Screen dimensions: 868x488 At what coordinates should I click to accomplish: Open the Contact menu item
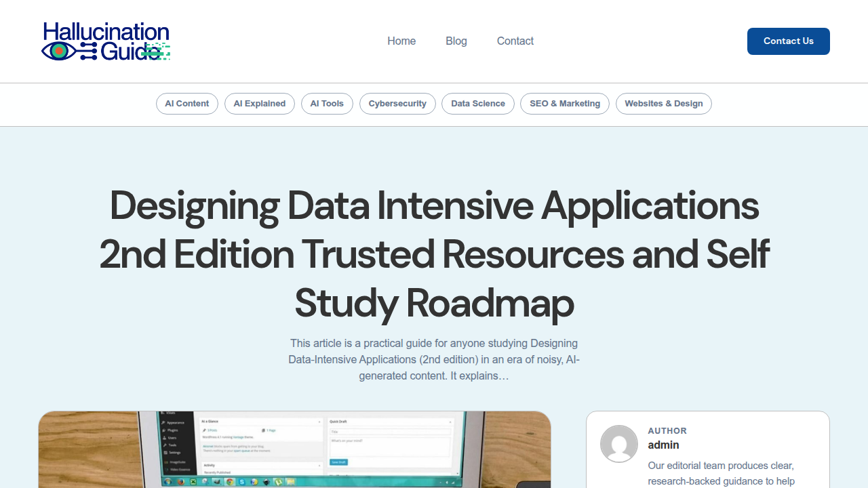click(515, 41)
